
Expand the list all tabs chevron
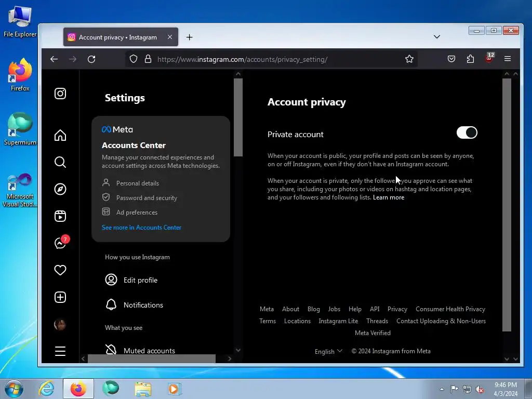(436, 37)
